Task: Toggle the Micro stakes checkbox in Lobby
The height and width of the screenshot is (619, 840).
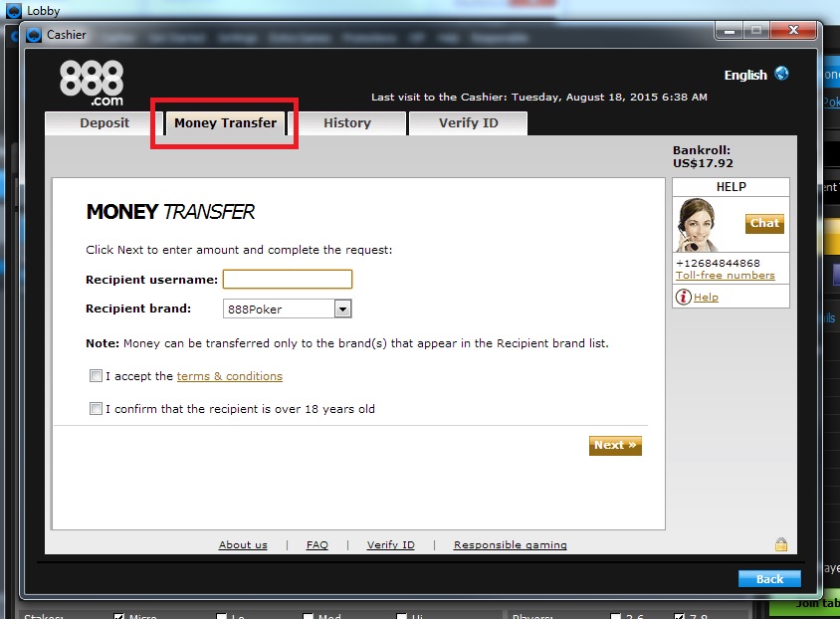Action: 118,616
